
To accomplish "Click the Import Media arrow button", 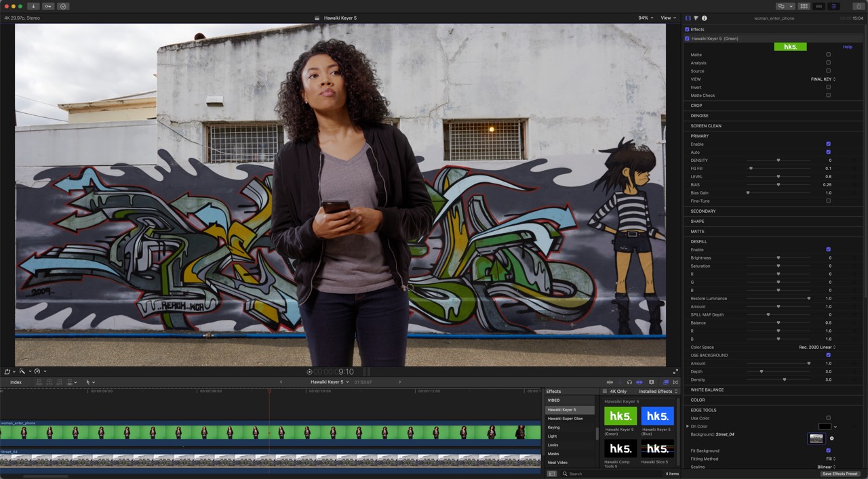I will pyautogui.click(x=33, y=6).
